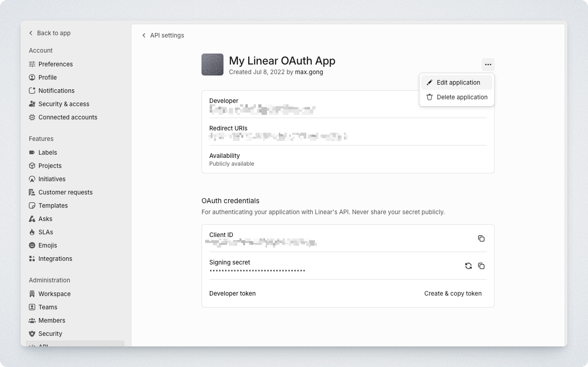Click the OAuth app avatar thumbnail
The height and width of the screenshot is (367, 588).
(212, 65)
